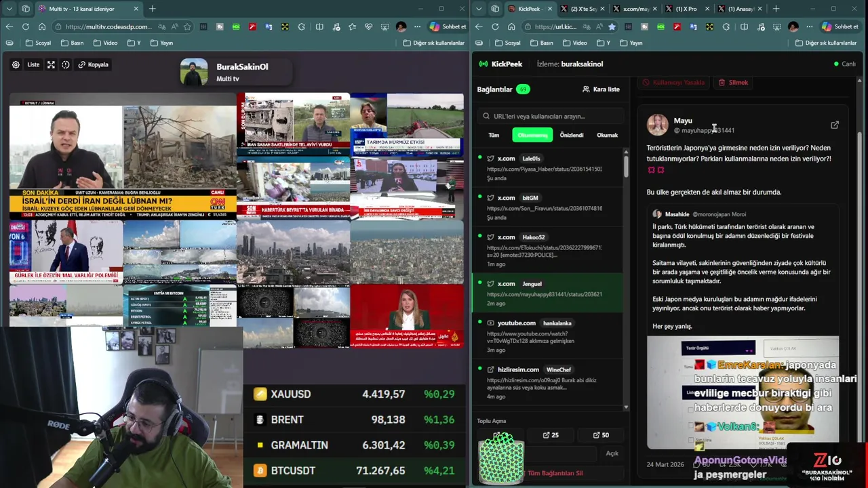Image resolution: width=868 pixels, height=488 pixels.
Task: Open Basın bookmarks folder in left window
Action: coord(72,43)
